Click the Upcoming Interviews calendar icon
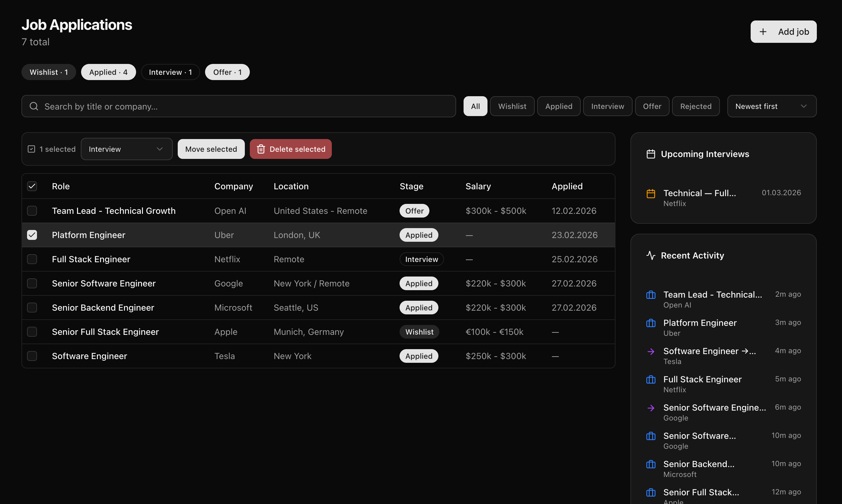Image resolution: width=842 pixels, height=504 pixels. click(651, 154)
